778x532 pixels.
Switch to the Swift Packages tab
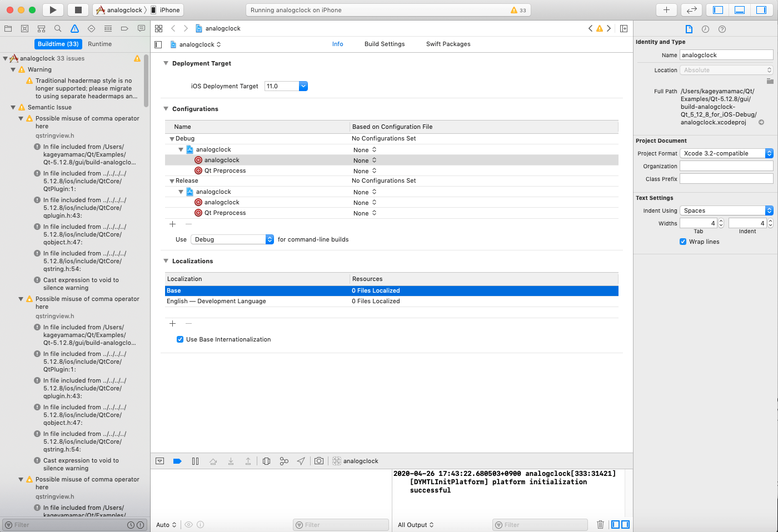coord(448,44)
